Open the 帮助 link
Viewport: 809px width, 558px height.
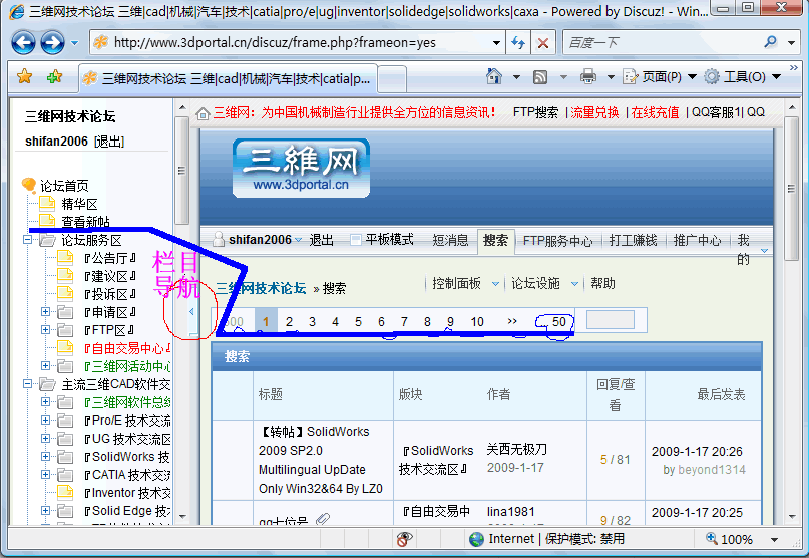(603, 283)
